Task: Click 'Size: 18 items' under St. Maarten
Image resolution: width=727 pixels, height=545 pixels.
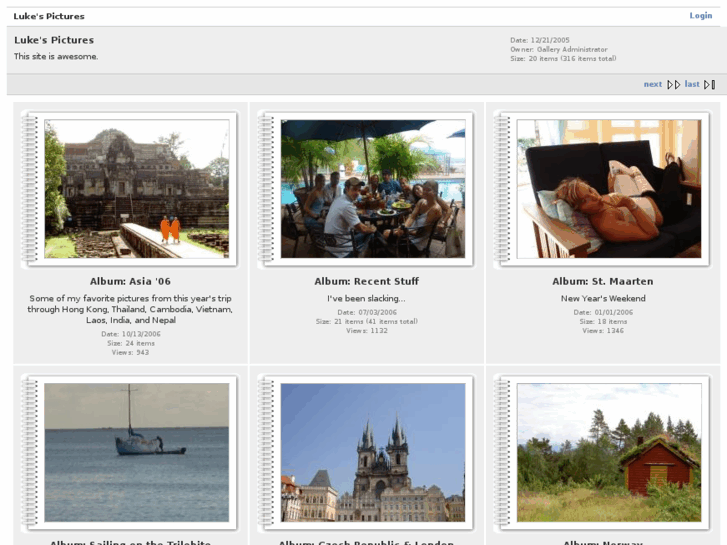Action: (603, 321)
